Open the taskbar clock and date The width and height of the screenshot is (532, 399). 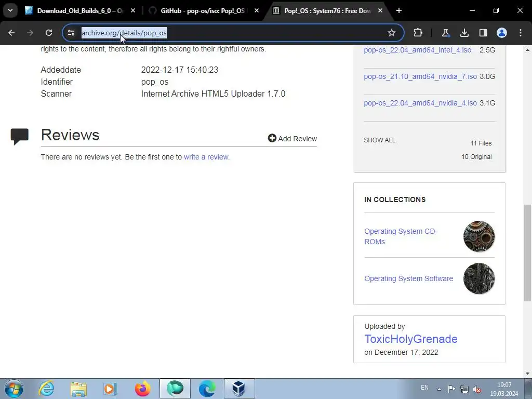point(504,389)
